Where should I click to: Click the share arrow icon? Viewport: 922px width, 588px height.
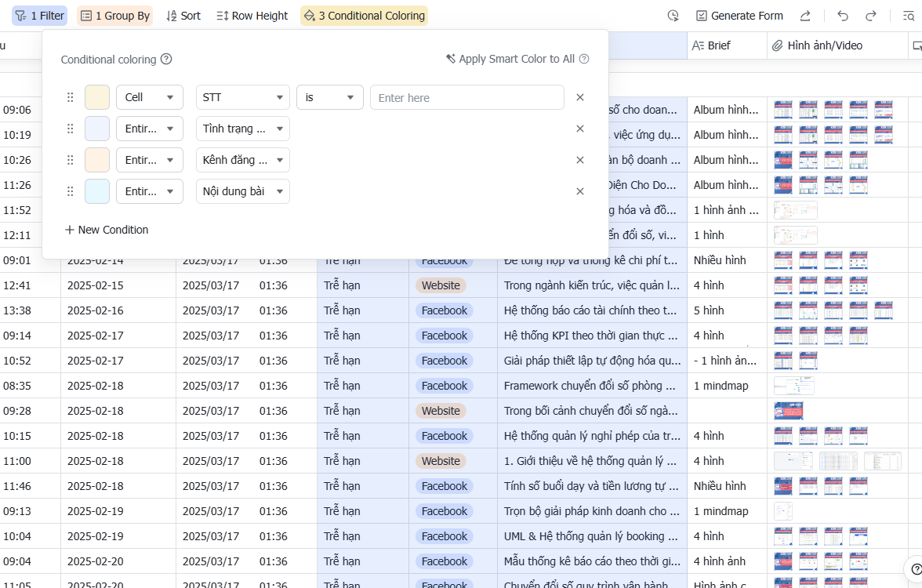(806, 16)
